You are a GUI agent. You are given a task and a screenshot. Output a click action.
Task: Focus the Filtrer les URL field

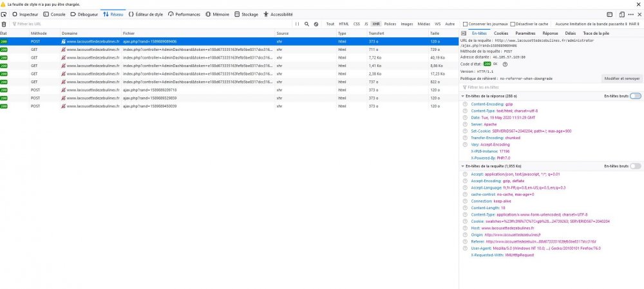(152, 24)
